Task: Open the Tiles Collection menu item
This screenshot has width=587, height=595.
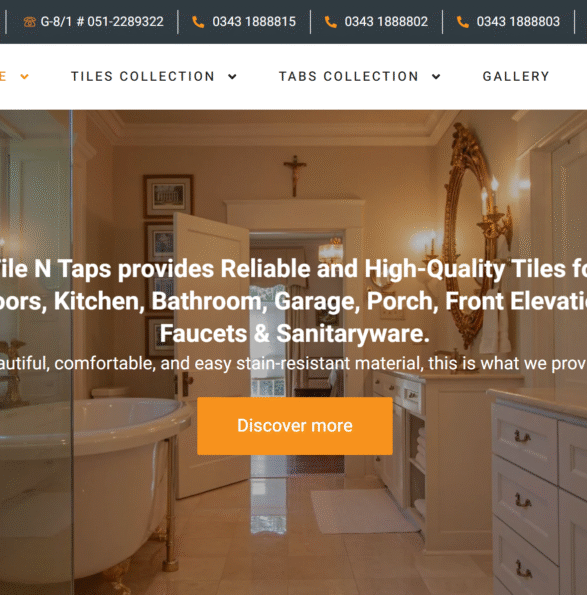Action: [x=143, y=76]
